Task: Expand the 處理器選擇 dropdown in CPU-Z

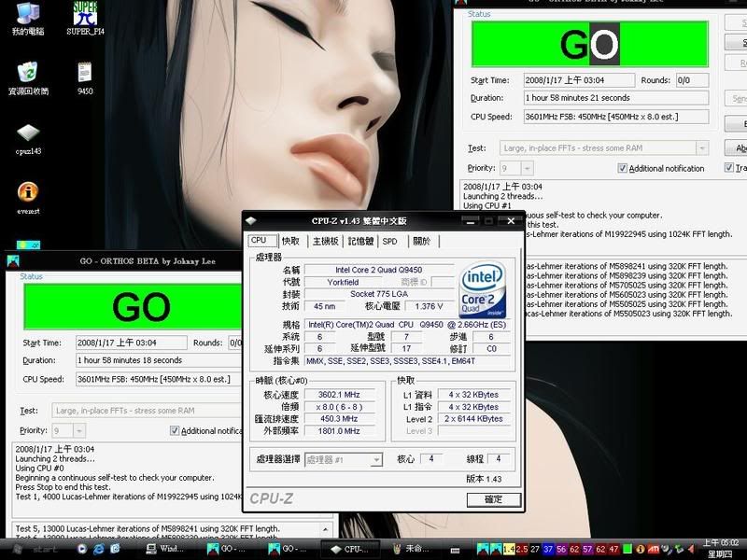Action: 376,459
